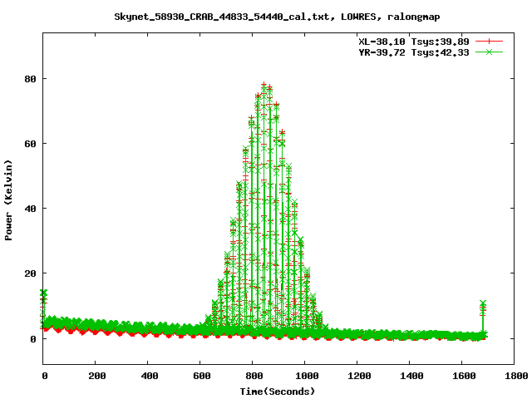Click the y-axis value 80
532x399 pixels.
pos(30,79)
